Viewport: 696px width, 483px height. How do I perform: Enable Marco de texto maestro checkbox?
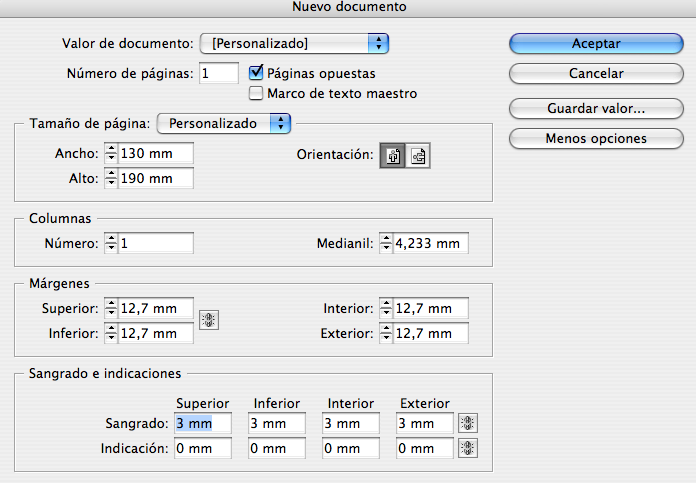[x=256, y=93]
